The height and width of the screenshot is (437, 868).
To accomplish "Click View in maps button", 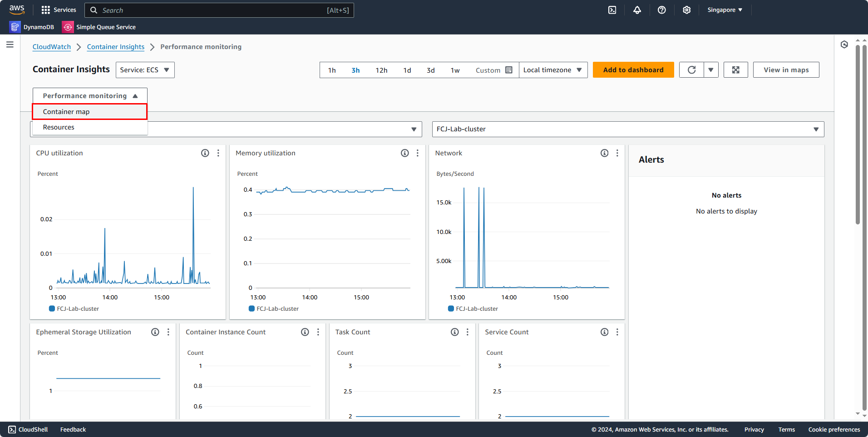I will pos(786,70).
